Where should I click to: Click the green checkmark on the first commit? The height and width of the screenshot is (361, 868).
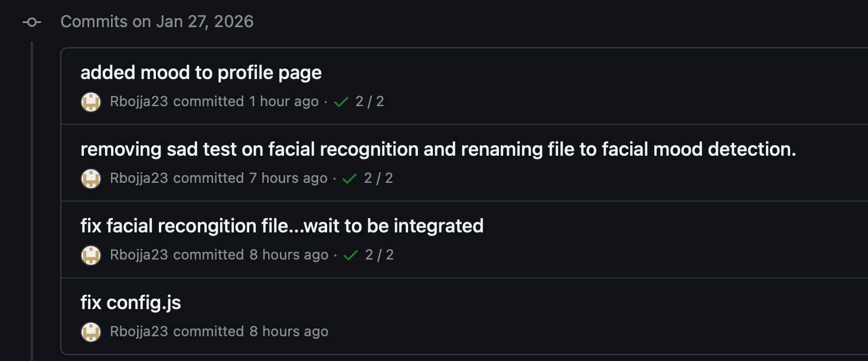tap(341, 101)
